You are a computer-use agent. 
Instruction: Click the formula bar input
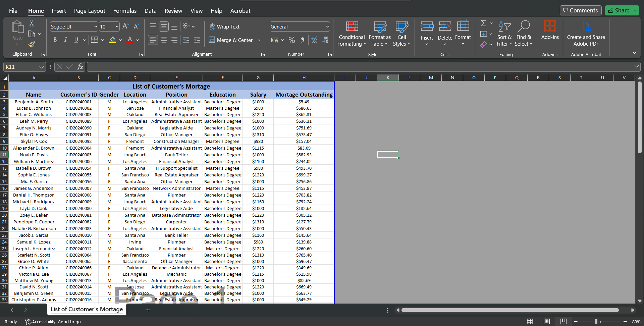coord(361,67)
